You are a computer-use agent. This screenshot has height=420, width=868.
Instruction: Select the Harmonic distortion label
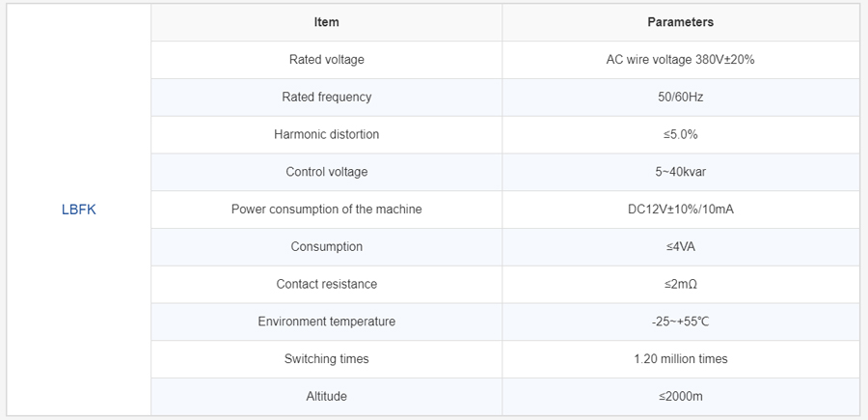(x=326, y=134)
